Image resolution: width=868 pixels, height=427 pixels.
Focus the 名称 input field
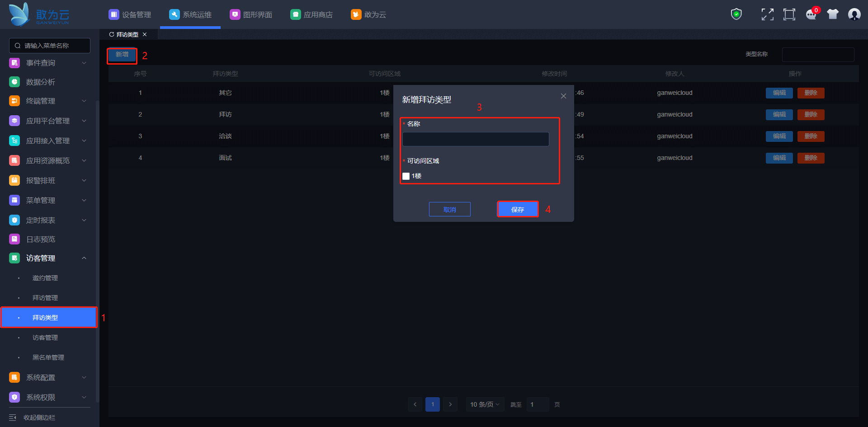[476, 139]
